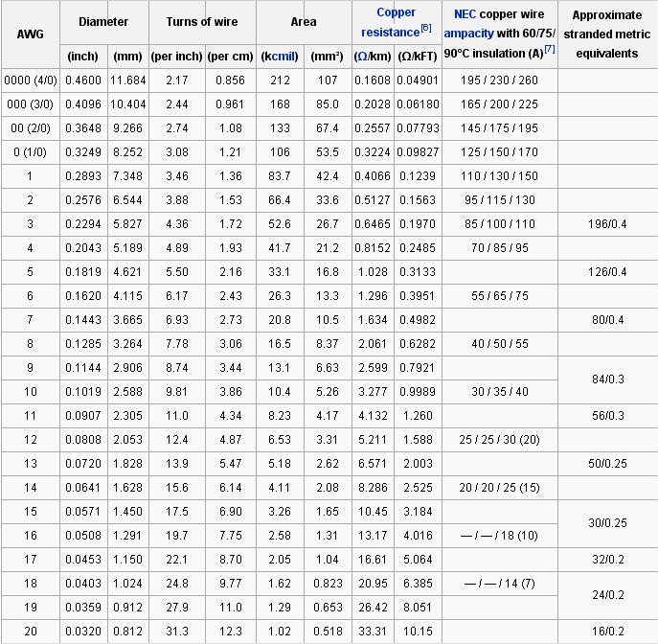Click the 125 / 150 / 170 ampacity cell
The height and width of the screenshot is (644, 658).
coord(499,152)
